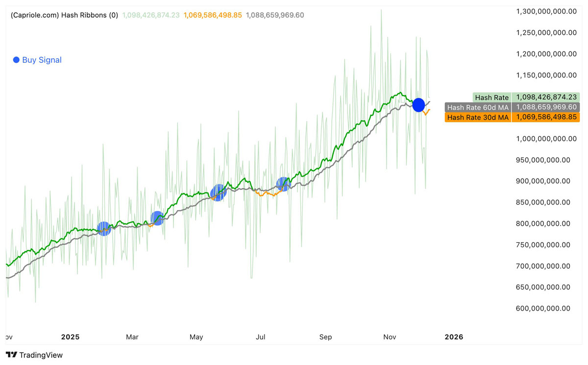Click the Hash Ribbons indicator title
Viewport: 588px width, 365px height.
tap(64, 15)
